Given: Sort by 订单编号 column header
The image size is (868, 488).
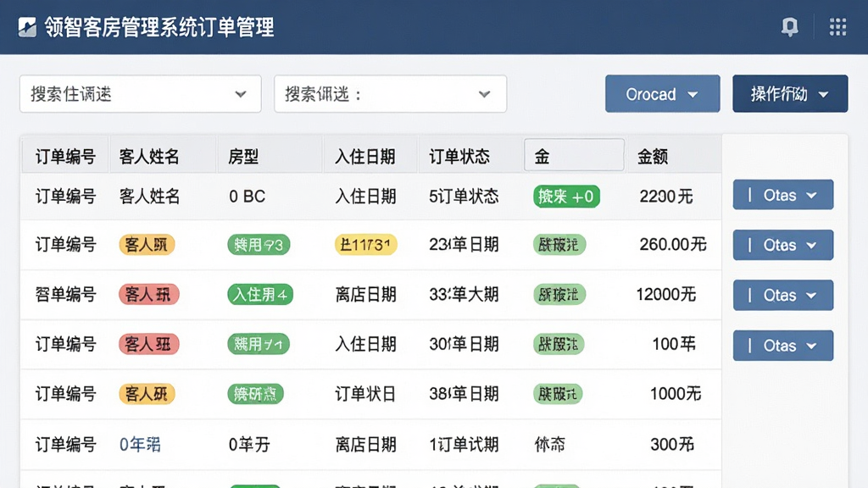Looking at the screenshot, I should click(x=65, y=157).
